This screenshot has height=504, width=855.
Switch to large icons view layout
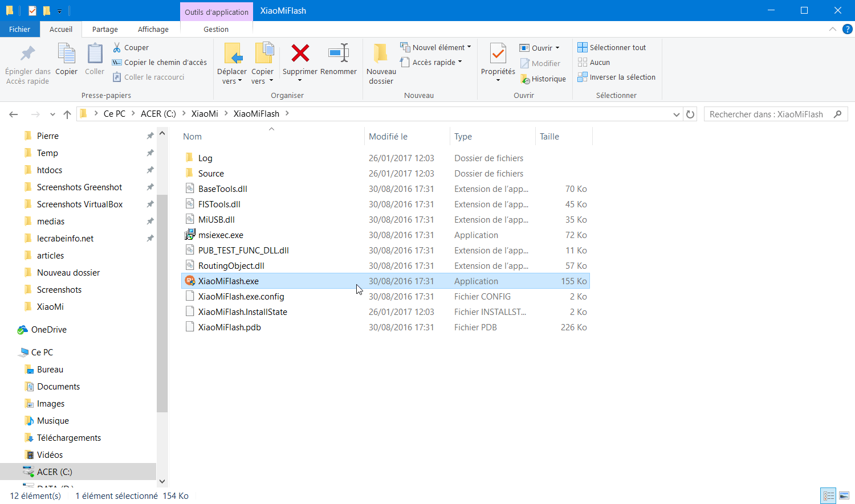[x=844, y=495]
